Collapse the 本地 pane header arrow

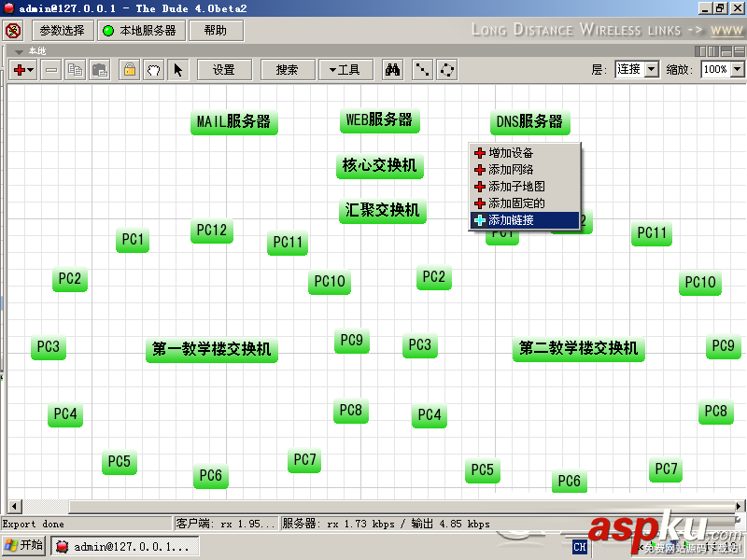tap(19, 51)
